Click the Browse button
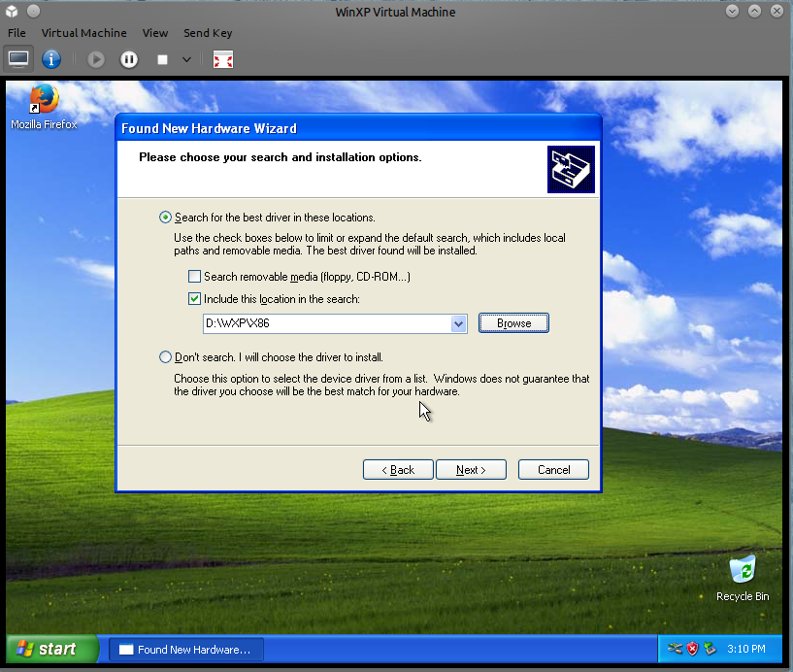This screenshot has height=672, width=793. [513, 323]
